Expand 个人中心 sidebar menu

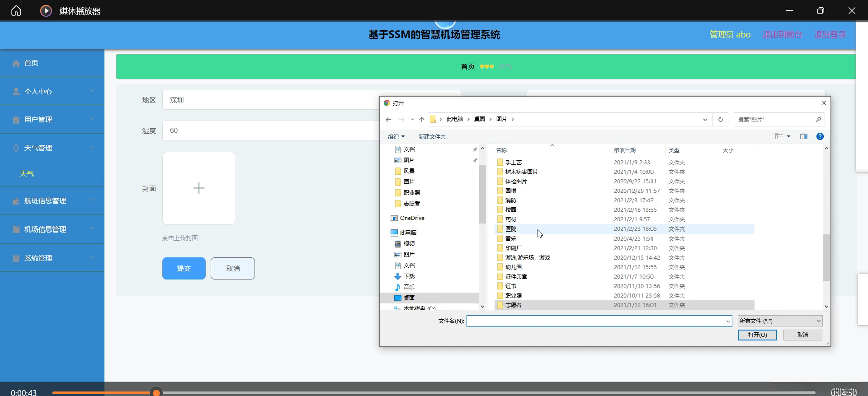(x=52, y=91)
